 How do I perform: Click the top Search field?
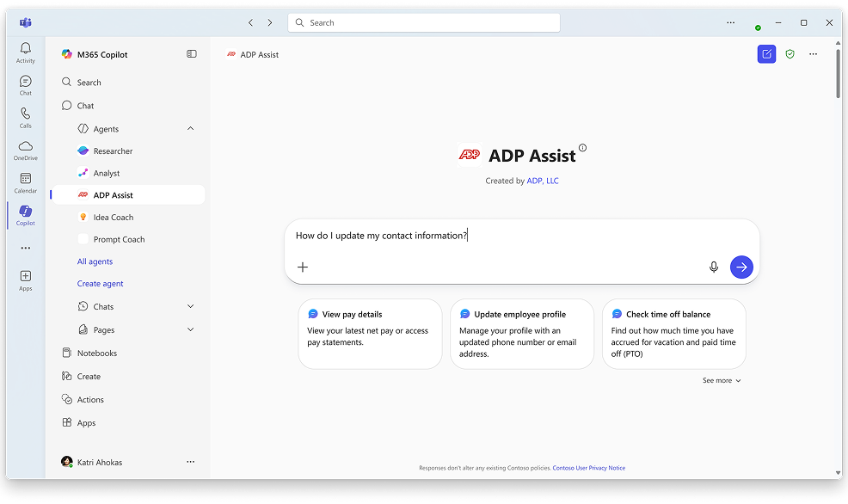[424, 22]
